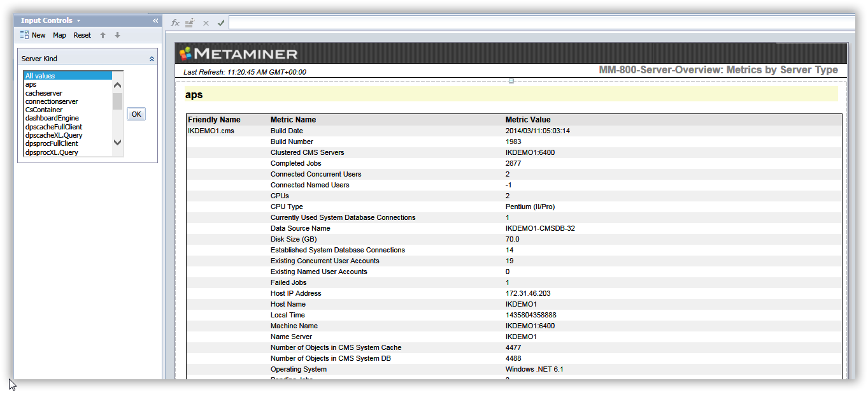Click Established System Database Connections cell

pos(338,250)
